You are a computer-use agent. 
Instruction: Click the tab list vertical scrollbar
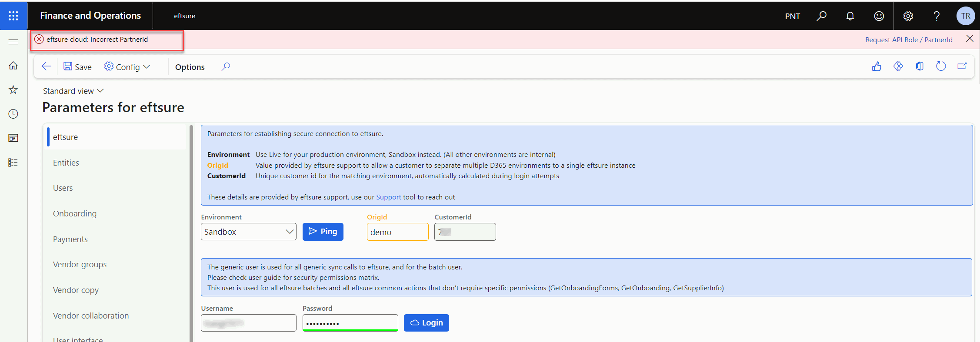tap(191, 233)
